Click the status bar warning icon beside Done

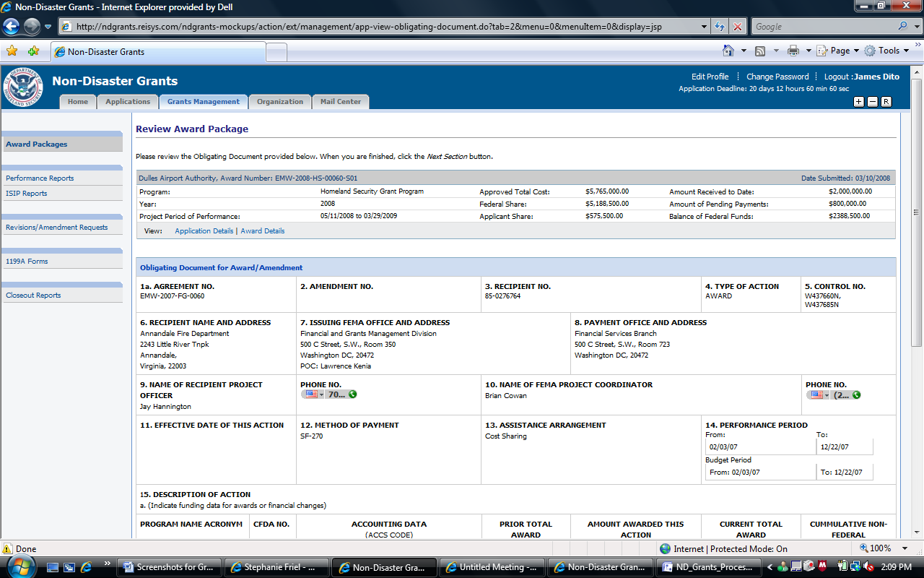coord(7,549)
